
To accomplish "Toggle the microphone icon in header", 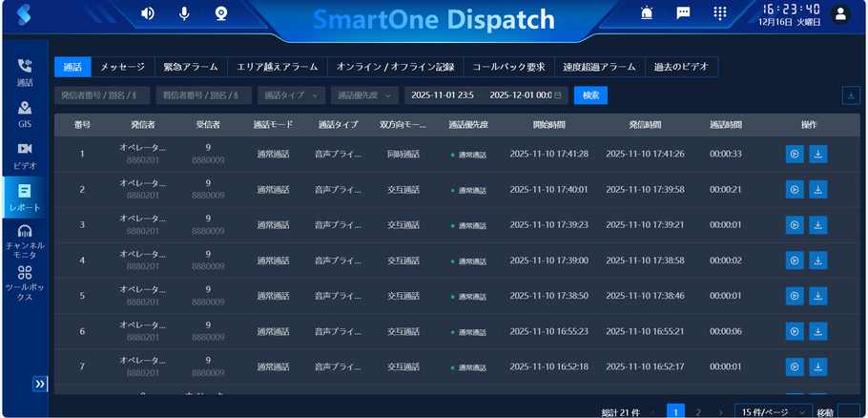I will (x=184, y=13).
